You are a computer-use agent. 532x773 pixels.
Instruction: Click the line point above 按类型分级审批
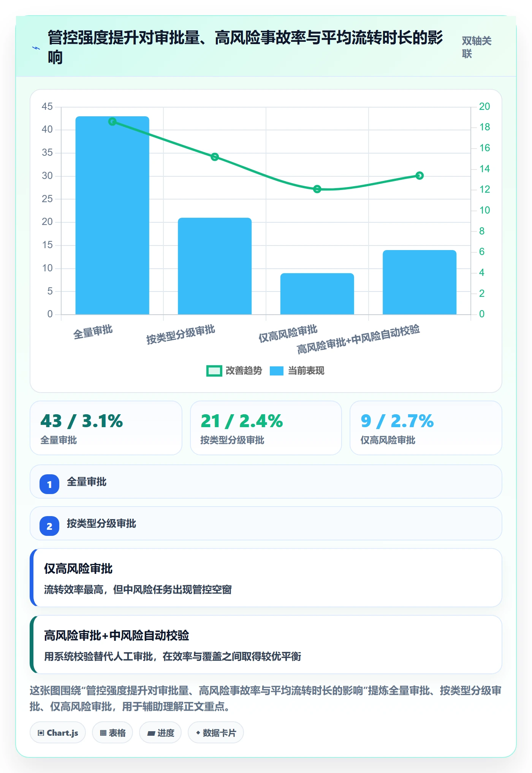click(x=215, y=157)
